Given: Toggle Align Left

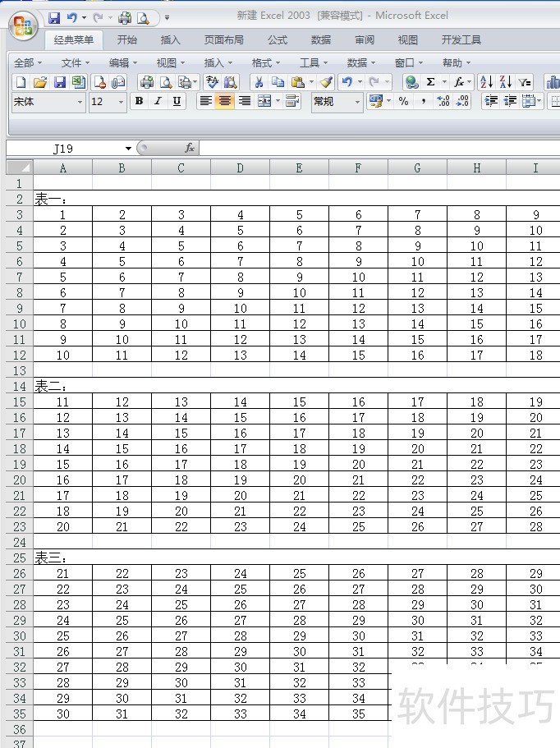Looking at the screenshot, I should point(205,101).
